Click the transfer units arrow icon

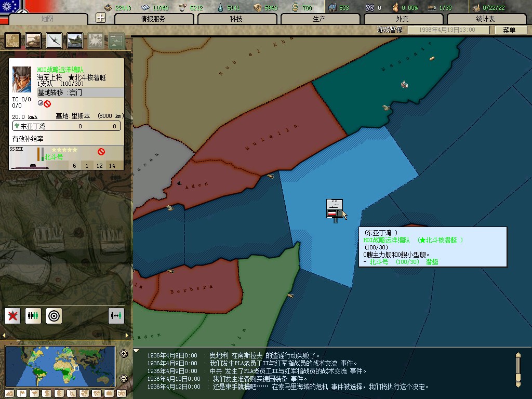point(116,315)
